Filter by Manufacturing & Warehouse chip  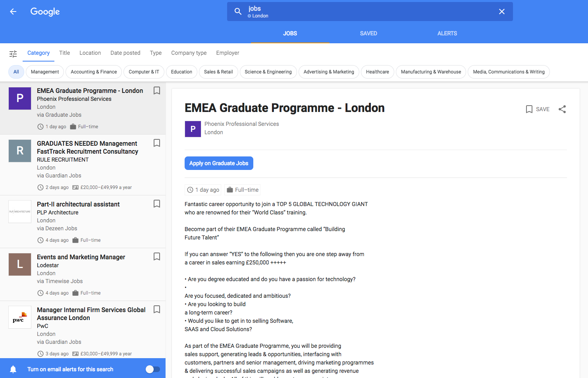431,72
